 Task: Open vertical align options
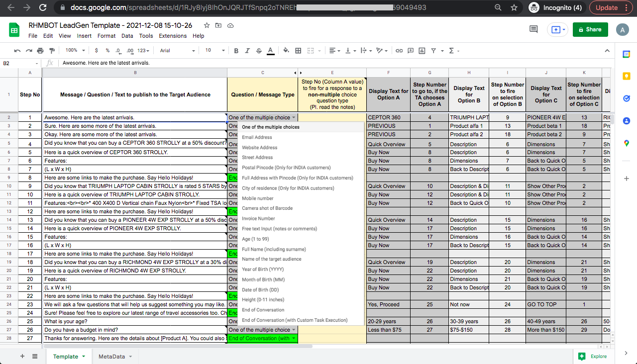click(x=350, y=50)
